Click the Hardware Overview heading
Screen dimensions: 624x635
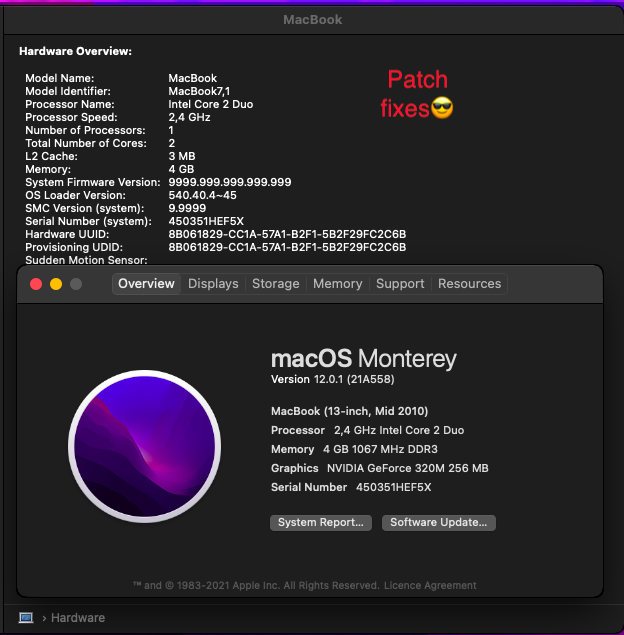[75, 51]
